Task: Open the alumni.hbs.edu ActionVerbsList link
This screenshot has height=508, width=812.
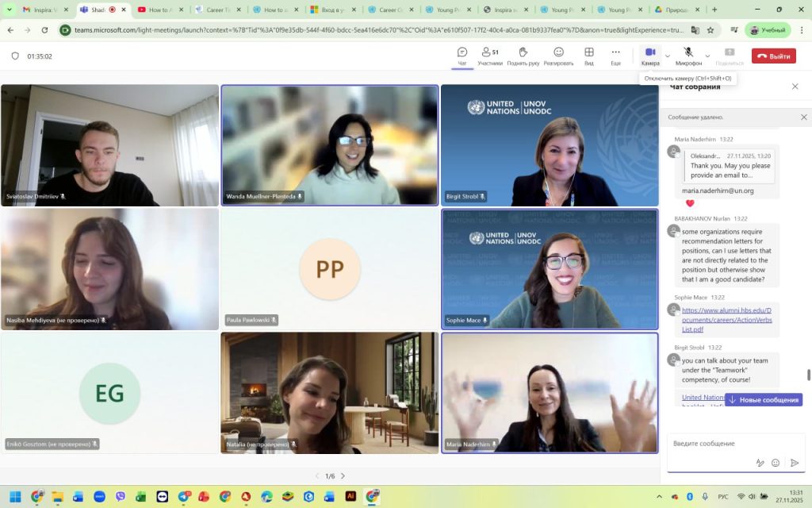Action: click(x=726, y=319)
